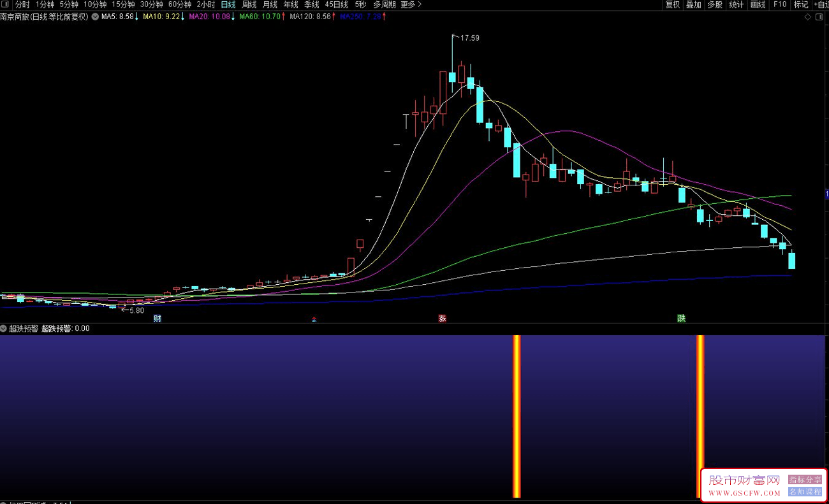
Task: Click the 南京商旅 chart title
Action: click(x=45, y=17)
